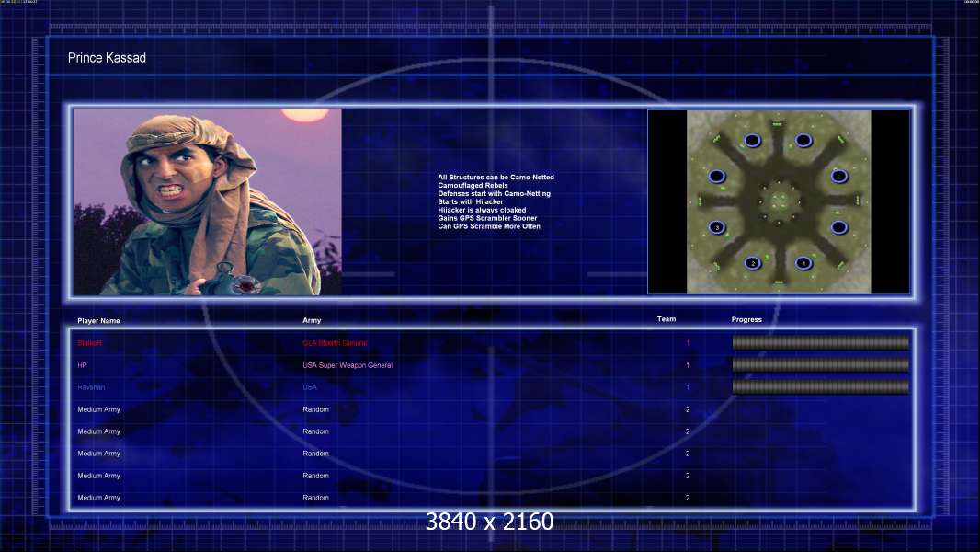Click the Progress column header
The height and width of the screenshot is (552, 980).
(x=746, y=319)
